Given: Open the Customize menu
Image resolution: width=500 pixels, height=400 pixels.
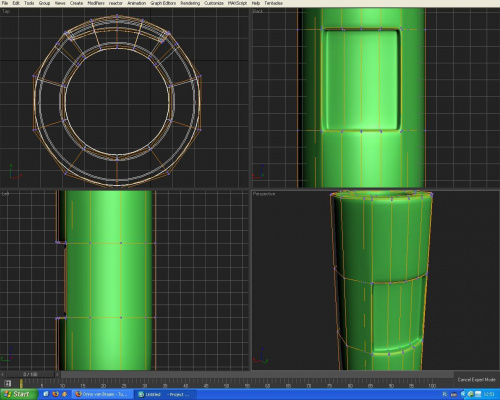Looking at the screenshot, I should tap(214, 3).
